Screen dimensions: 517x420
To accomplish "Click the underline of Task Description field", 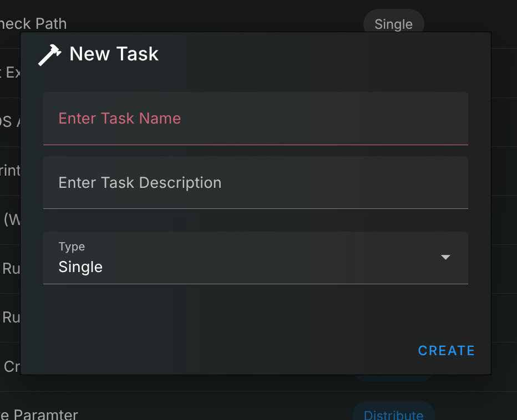I will coord(255,208).
